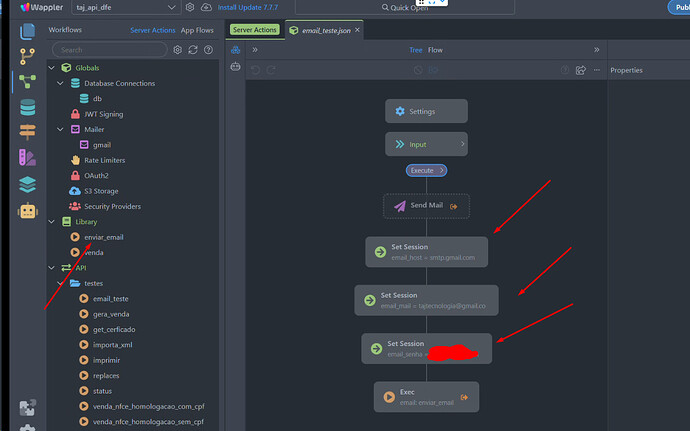690x431 pixels.
Task: Open the Git branch manager icon
Action: point(26,56)
